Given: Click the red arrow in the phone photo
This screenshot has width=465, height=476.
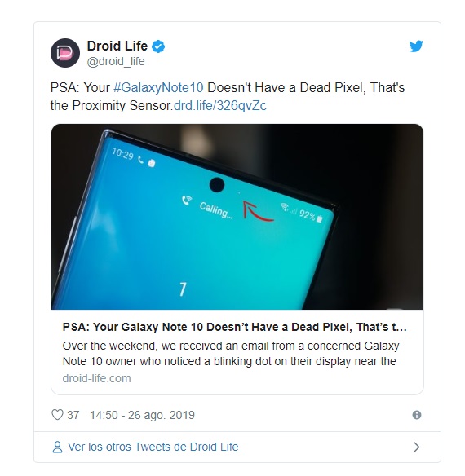Looking at the screenshot, I should coord(257,210).
